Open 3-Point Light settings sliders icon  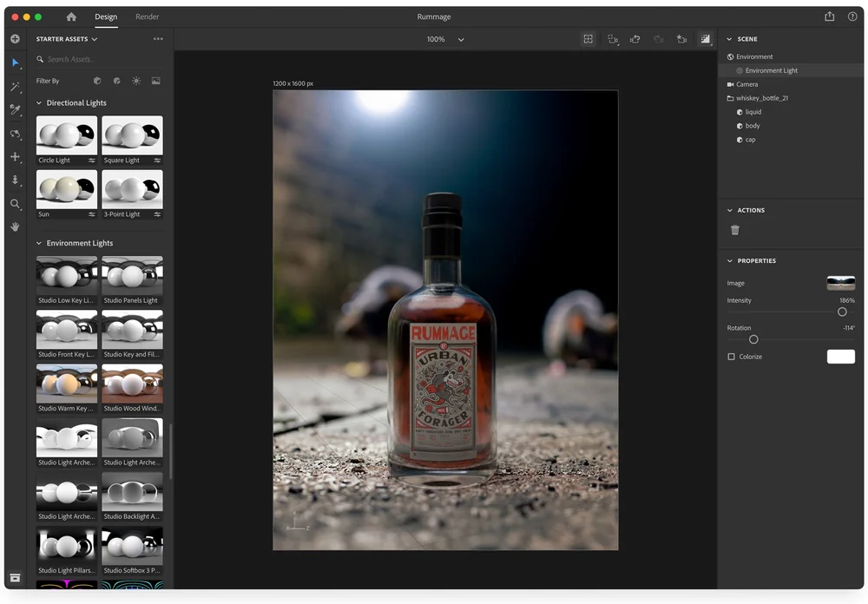point(157,214)
